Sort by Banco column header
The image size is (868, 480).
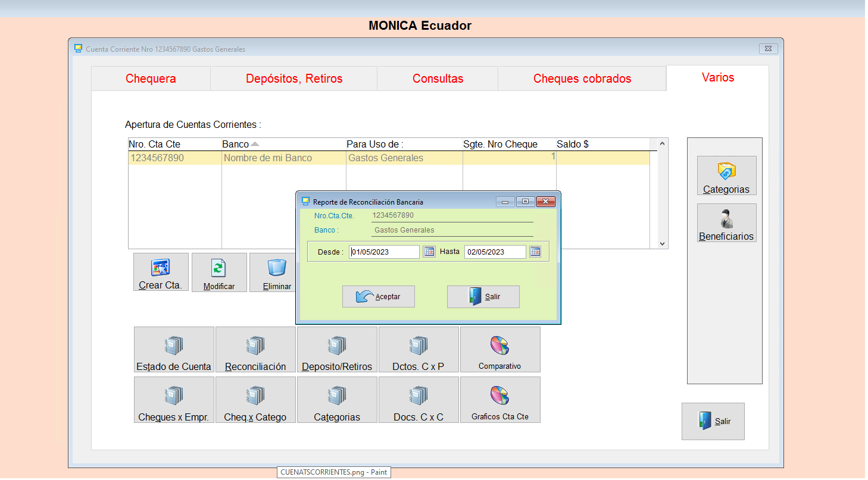(283, 144)
